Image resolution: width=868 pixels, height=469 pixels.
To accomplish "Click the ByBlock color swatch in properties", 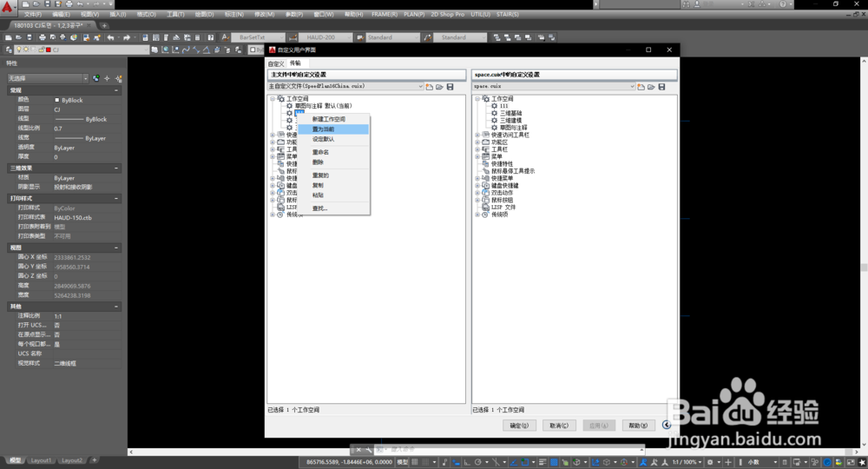I will point(57,100).
